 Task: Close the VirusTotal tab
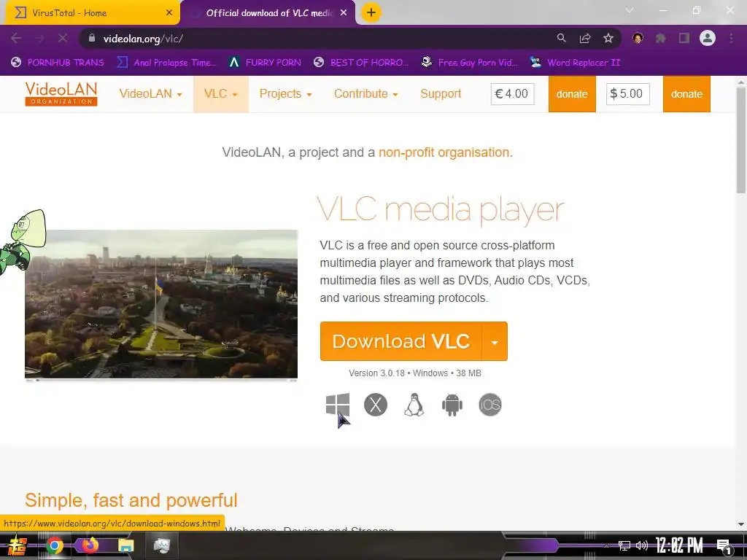(169, 13)
